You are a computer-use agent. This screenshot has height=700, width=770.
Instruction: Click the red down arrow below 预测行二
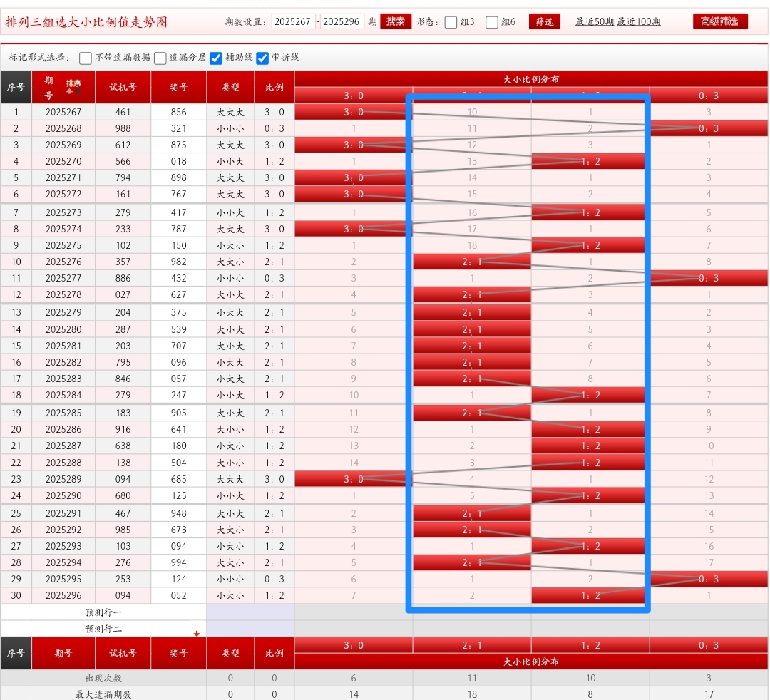coord(197,633)
